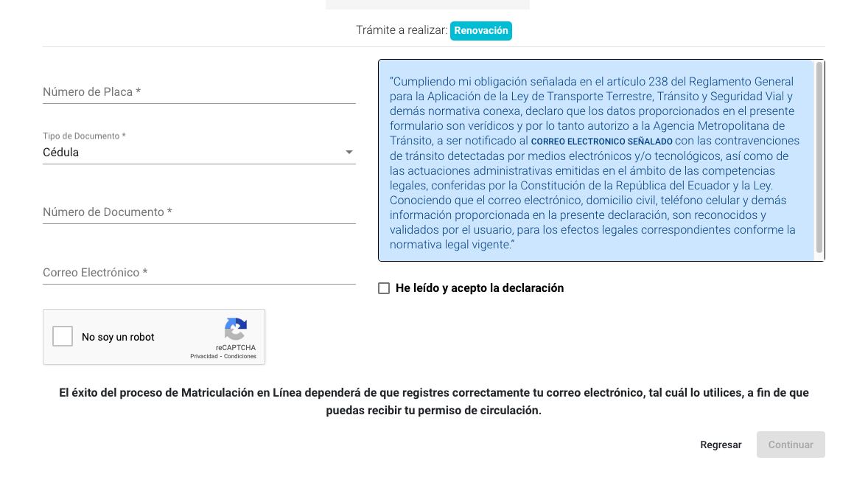Click the 'He leído y acepto la declaración' label

coord(480,288)
